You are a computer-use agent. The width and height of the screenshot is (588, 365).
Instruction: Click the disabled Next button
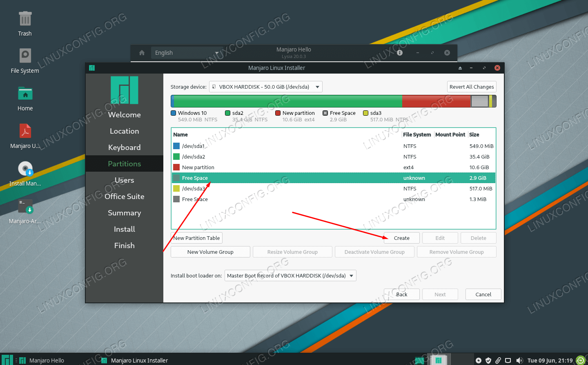(x=440, y=294)
